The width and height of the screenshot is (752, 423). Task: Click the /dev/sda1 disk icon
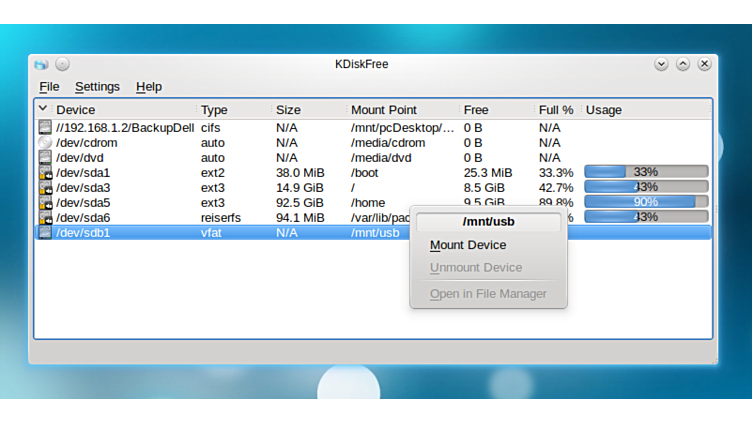pos(44,173)
